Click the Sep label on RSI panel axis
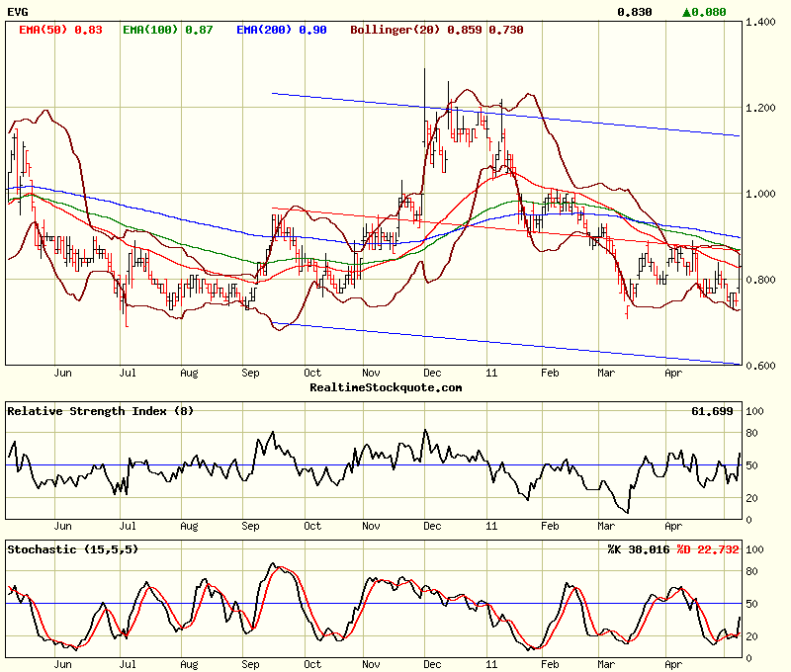 click(250, 527)
